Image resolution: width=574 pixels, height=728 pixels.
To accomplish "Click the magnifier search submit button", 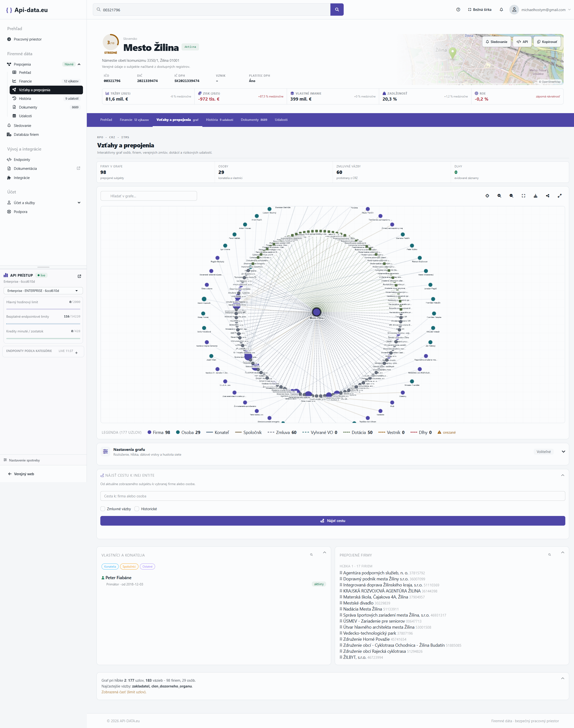I will click(337, 10).
